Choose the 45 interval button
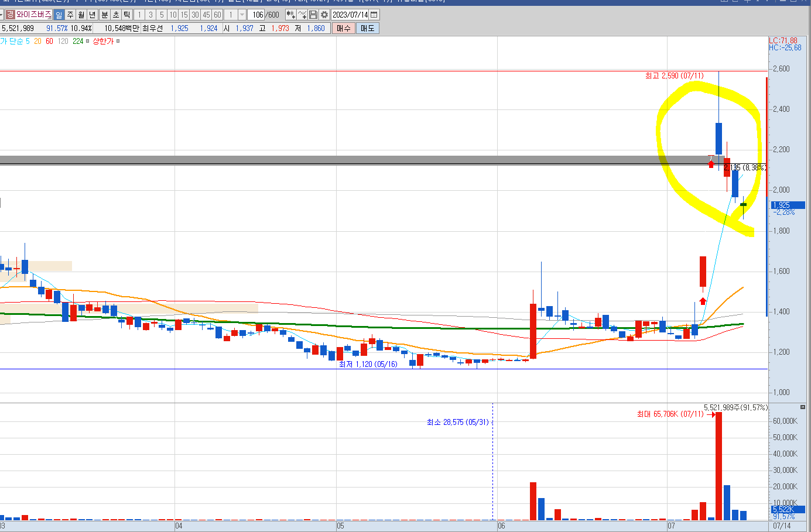 pyautogui.click(x=206, y=15)
